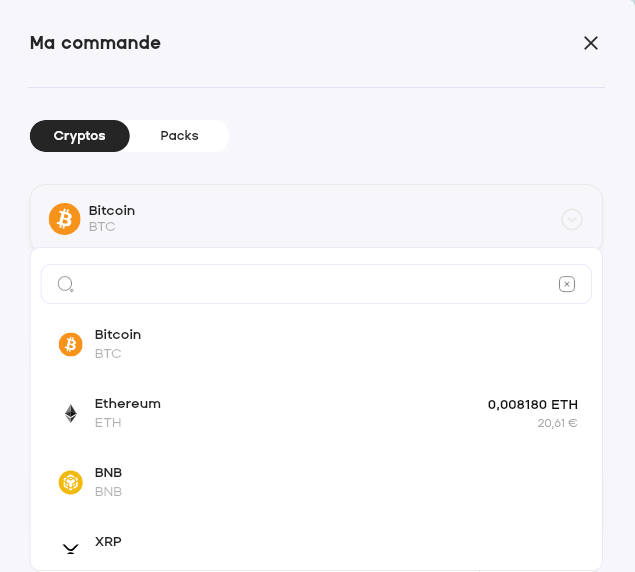Image resolution: width=635 pixels, height=572 pixels.
Task: Close the Ma commande dialog
Action: click(591, 42)
